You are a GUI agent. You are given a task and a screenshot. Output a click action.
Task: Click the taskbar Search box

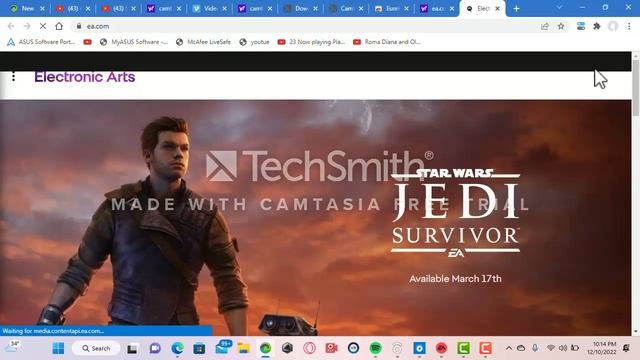(x=96, y=348)
